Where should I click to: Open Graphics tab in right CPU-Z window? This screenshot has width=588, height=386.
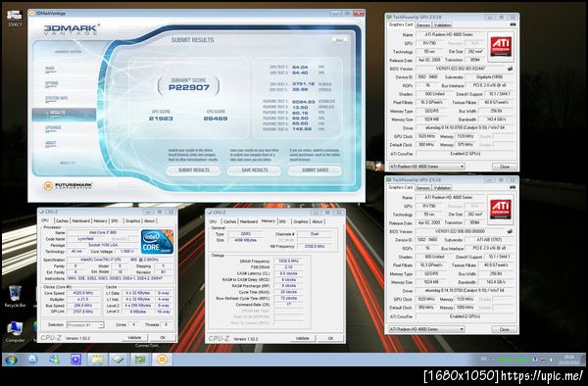pos(301,221)
